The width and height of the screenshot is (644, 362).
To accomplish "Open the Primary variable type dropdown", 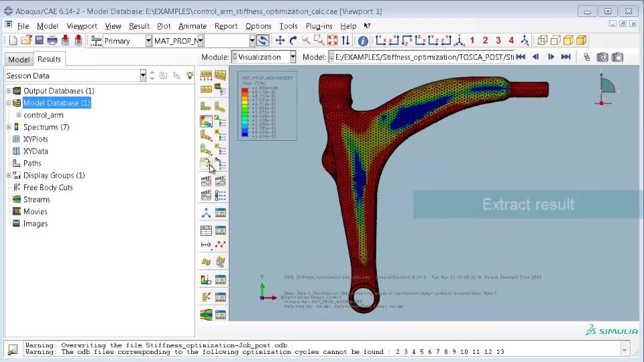I will [148, 41].
